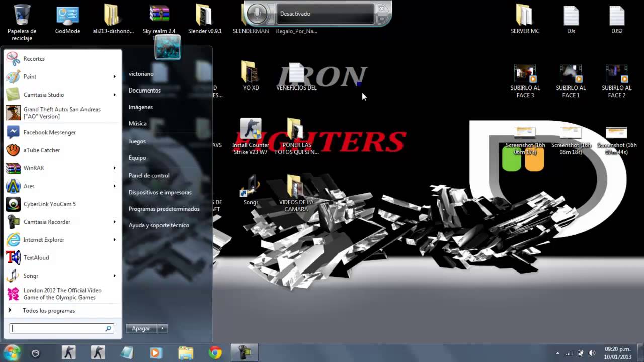Click the search magnifier in Start menu
This screenshot has height=362, width=644.
pyautogui.click(x=108, y=328)
